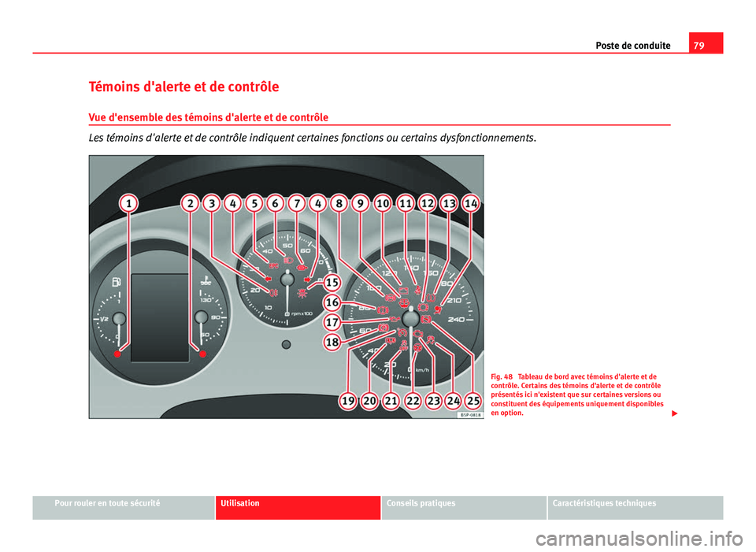Click callout number 13 marker

coord(450,203)
